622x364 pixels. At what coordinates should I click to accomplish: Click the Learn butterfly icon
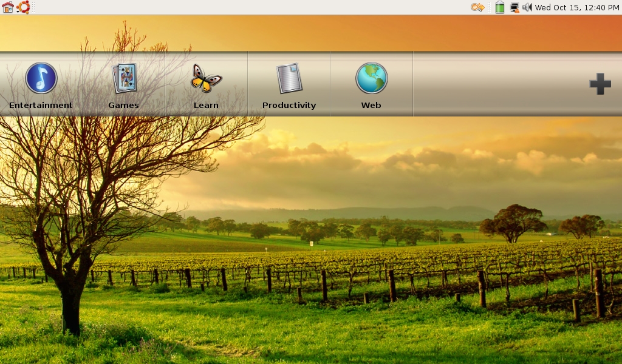tap(206, 78)
